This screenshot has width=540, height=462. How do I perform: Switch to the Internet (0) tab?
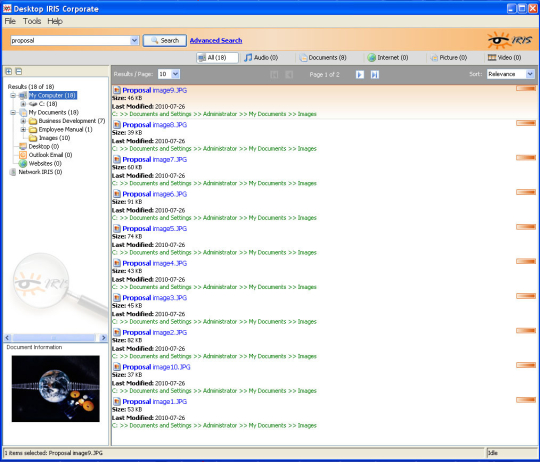coord(388,57)
